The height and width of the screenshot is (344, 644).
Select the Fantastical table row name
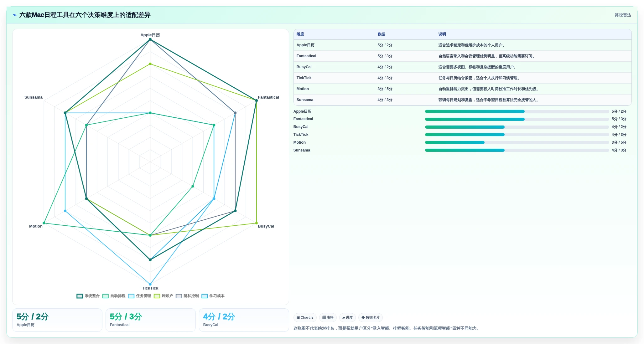coord(306,56)
